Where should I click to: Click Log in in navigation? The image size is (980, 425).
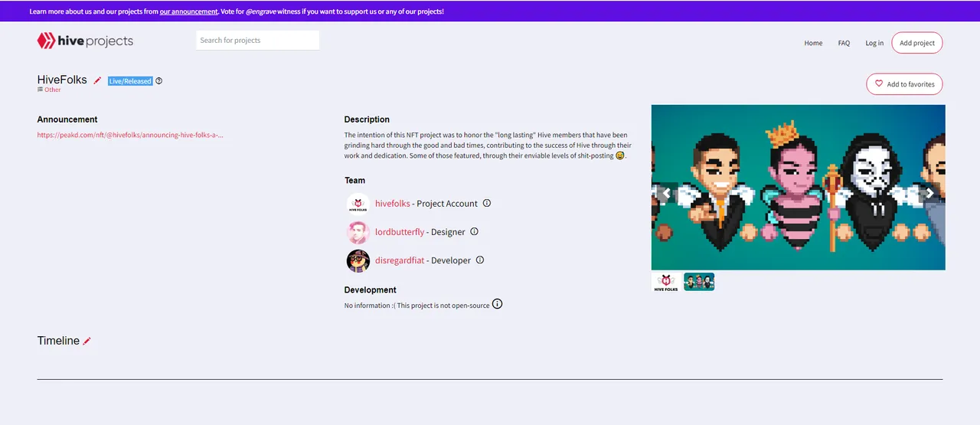pyautogui.click(x=874, y=43)
